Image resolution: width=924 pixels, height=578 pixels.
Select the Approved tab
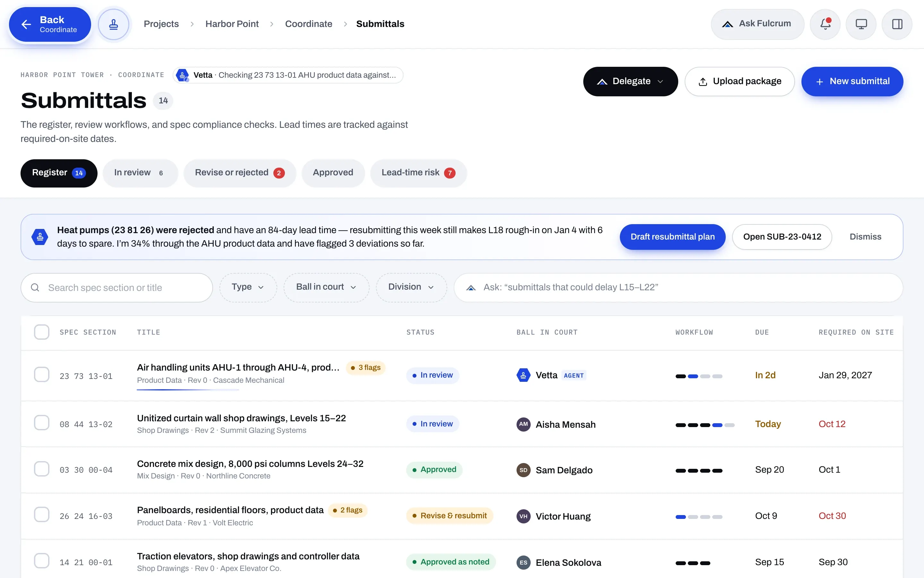pos(333,173)
